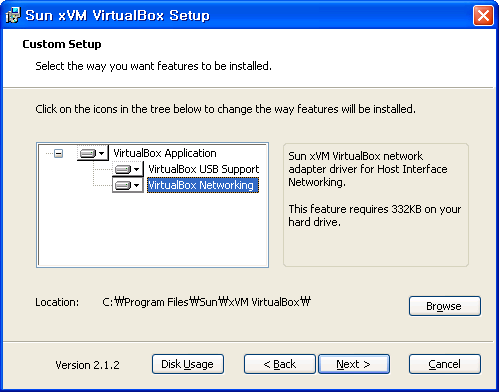Click the Browse button for install location
499x392 pixels.
click(445, 306)
